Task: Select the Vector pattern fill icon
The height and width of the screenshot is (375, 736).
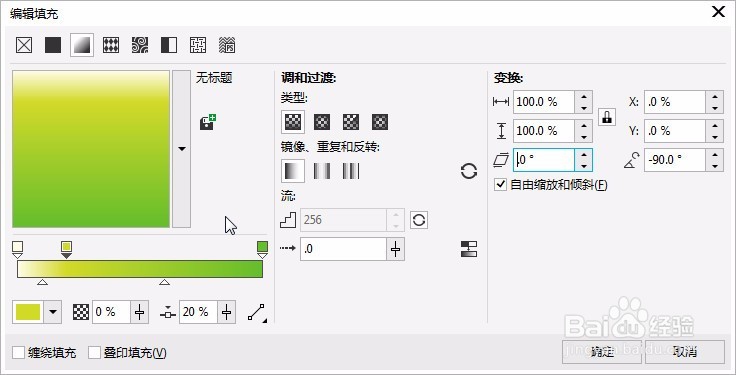Action: (x=111, y=46)
